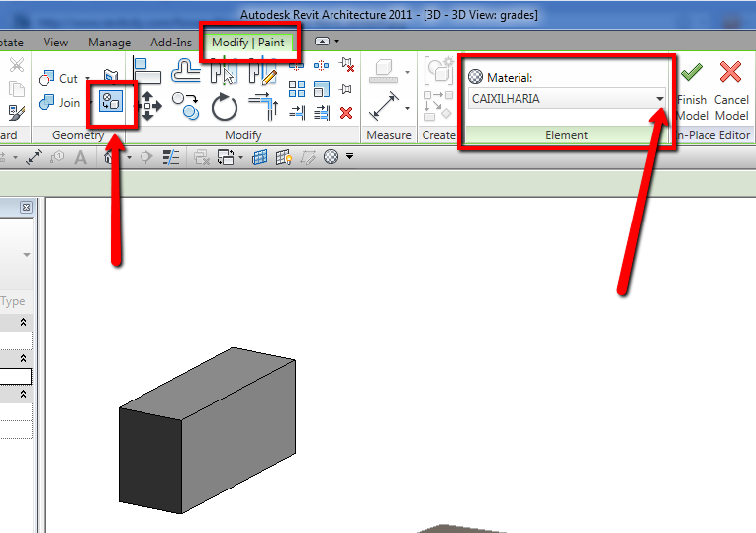Viewport: 756px width, 533px height.
Task: Click the Unpin tool
Action: (x=346, y=65)
